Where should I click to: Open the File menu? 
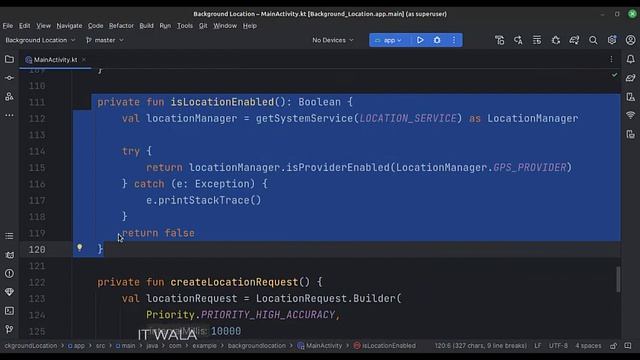tap(8, 26)
